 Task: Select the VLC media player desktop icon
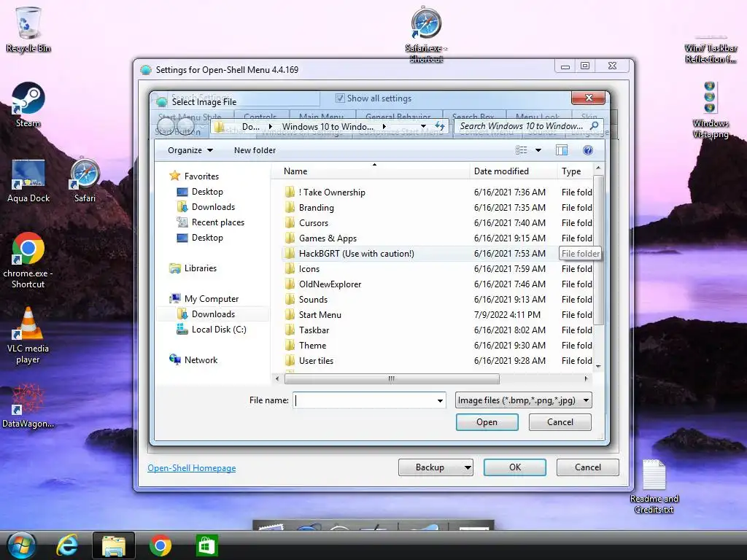point(28,335)
